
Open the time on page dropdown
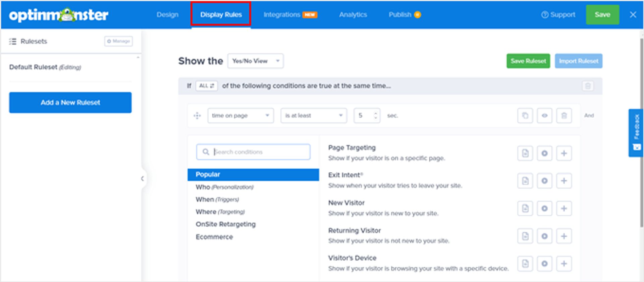tap(240, 116)
